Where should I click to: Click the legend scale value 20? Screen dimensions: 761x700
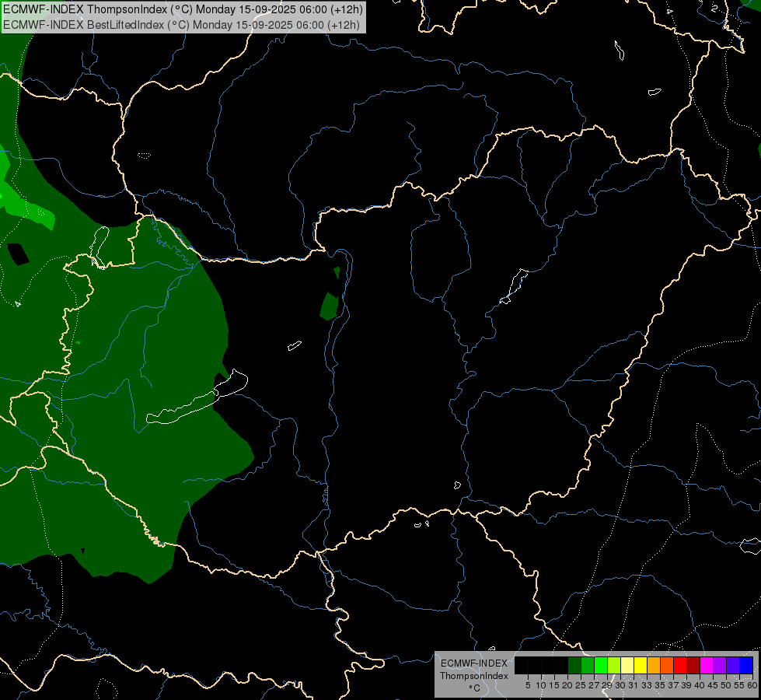point(567,685)
